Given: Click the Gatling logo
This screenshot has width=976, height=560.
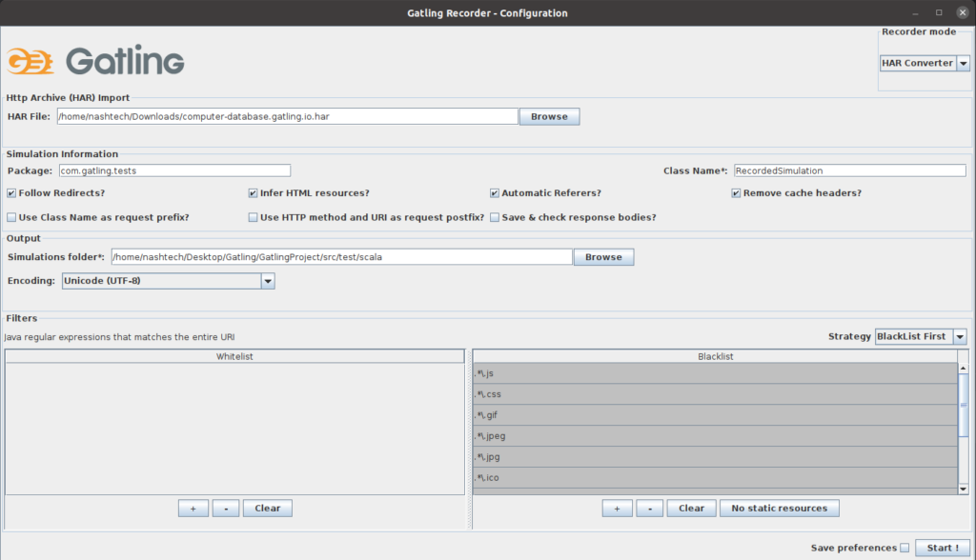Looking at the screenshot, I should 95,62.
